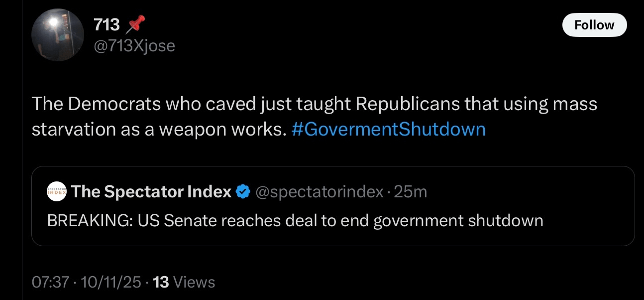Viewport: 644px width, 300px height.
Task: Open the #GovermentShutdown hashtag
Action: point(388,129)
